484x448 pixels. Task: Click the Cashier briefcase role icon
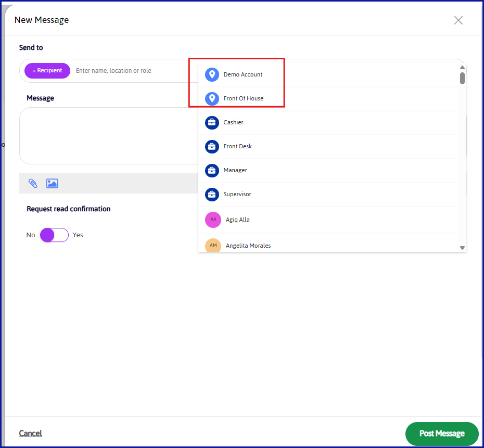[212, 122]
